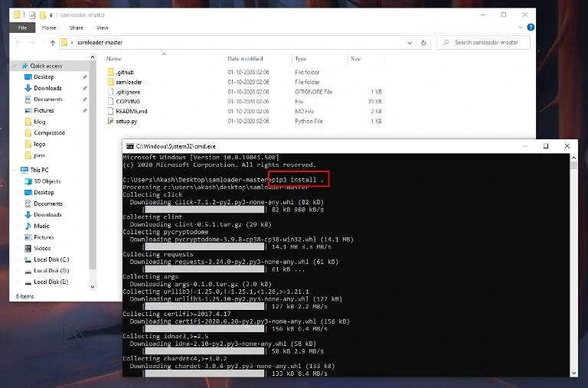Close the cmd.exe window
Screen dimensions: 588x388
click(x=567, y=146)
